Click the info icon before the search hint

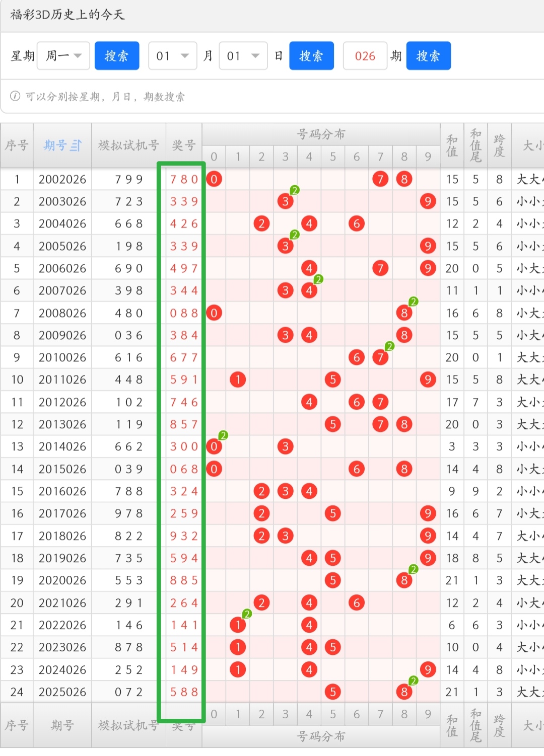pos(15,96)
